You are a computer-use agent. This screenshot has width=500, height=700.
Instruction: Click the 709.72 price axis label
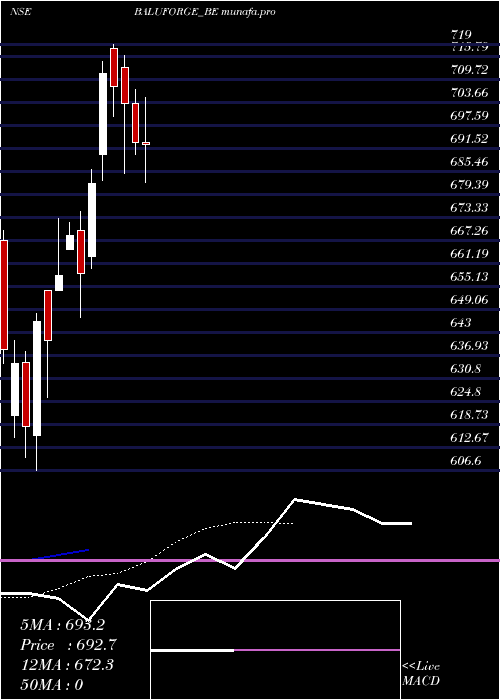coord(469,70)
